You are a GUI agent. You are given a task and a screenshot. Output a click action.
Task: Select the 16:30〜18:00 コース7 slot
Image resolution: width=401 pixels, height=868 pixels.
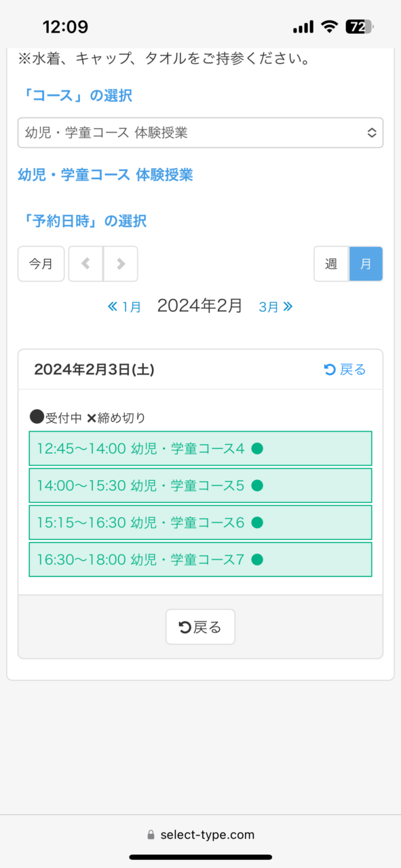[200, 559]
